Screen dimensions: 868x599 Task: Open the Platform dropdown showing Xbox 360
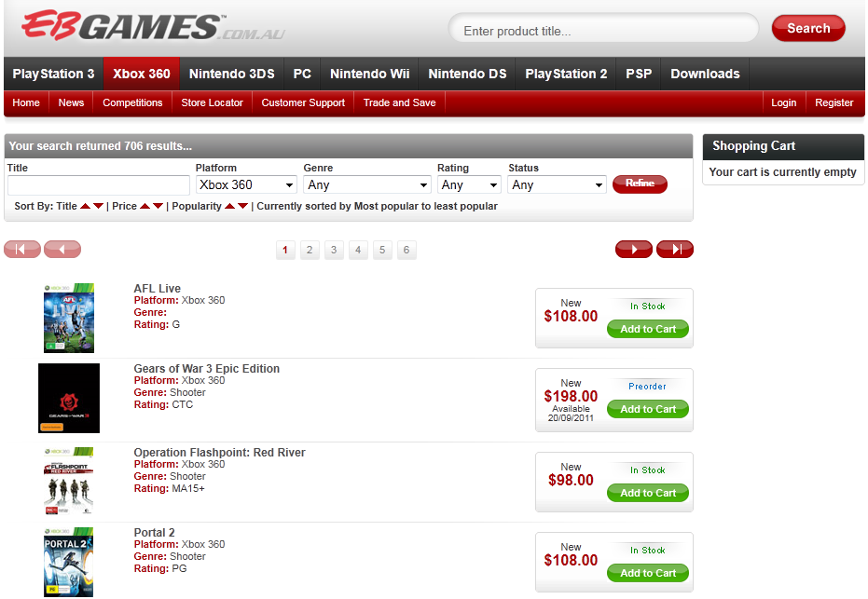[246, 184]
